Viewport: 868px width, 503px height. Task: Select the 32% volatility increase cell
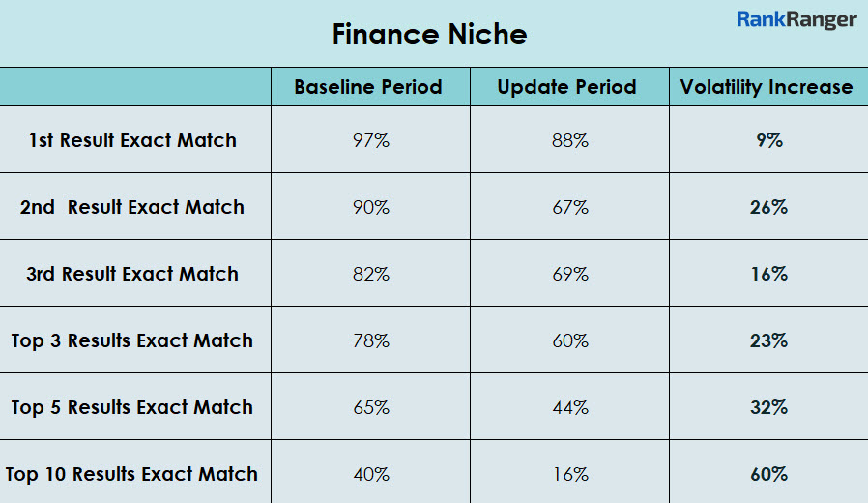(769, 407)
